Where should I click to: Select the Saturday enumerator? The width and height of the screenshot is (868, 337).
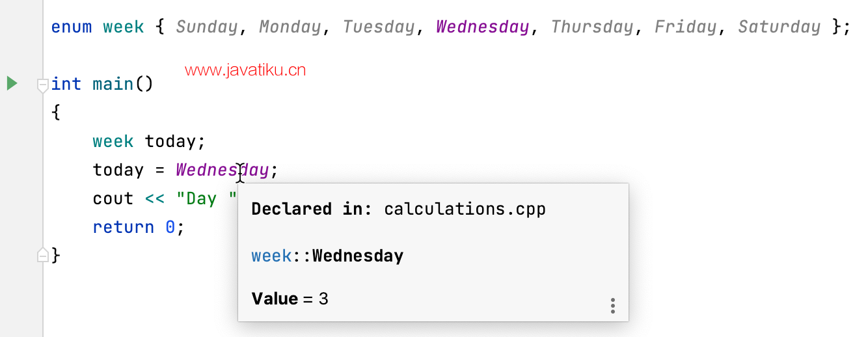779,27
